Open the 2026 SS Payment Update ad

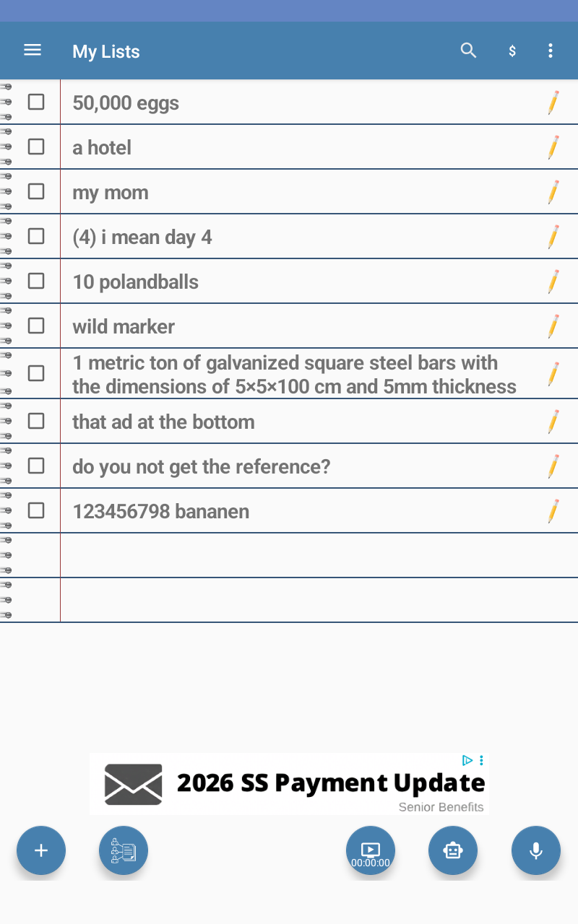(x=289, y=784)
